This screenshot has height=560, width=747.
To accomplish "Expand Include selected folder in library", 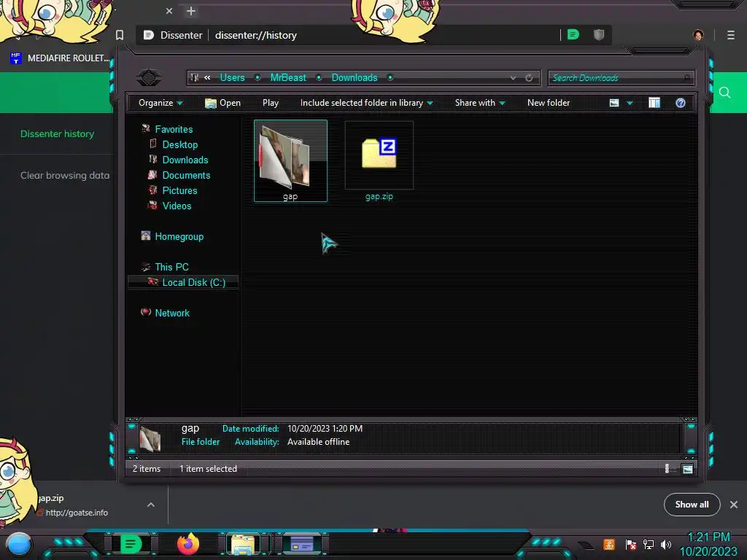I will click(x=366, y=103).
